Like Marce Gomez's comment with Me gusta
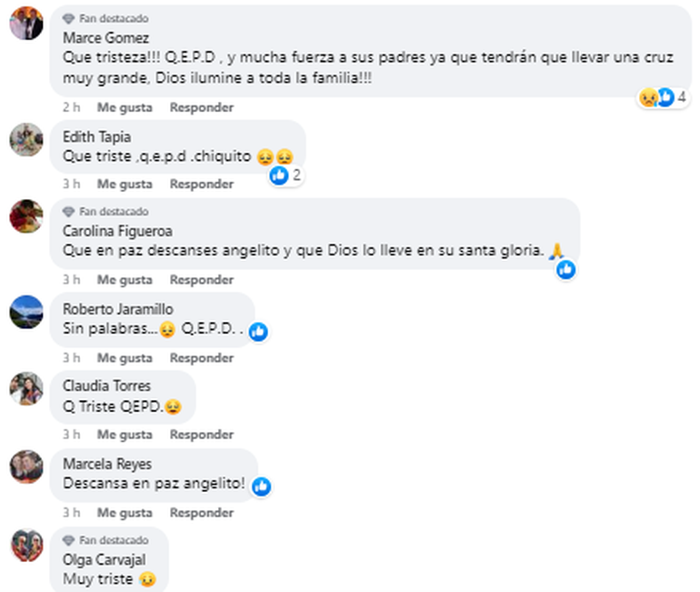The width and height of the screenshot is (700, 592). 125,107
